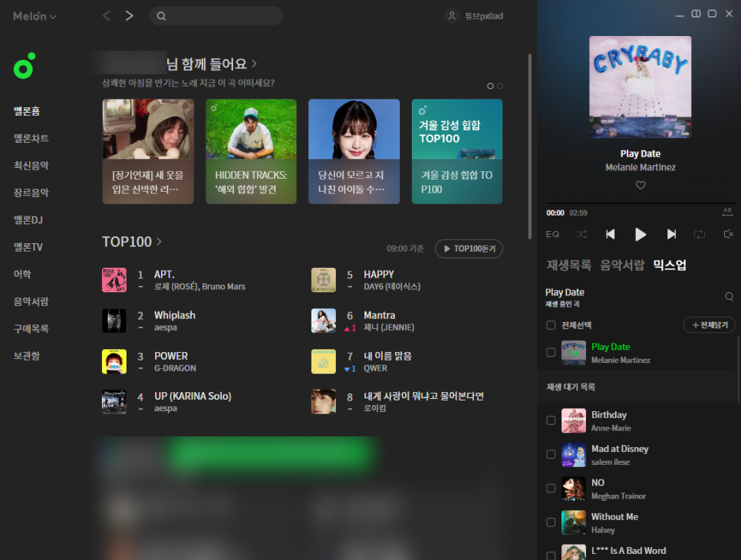Toggle shuffle playback
Viewport: 741px width, 560px height.
point(581,235)
